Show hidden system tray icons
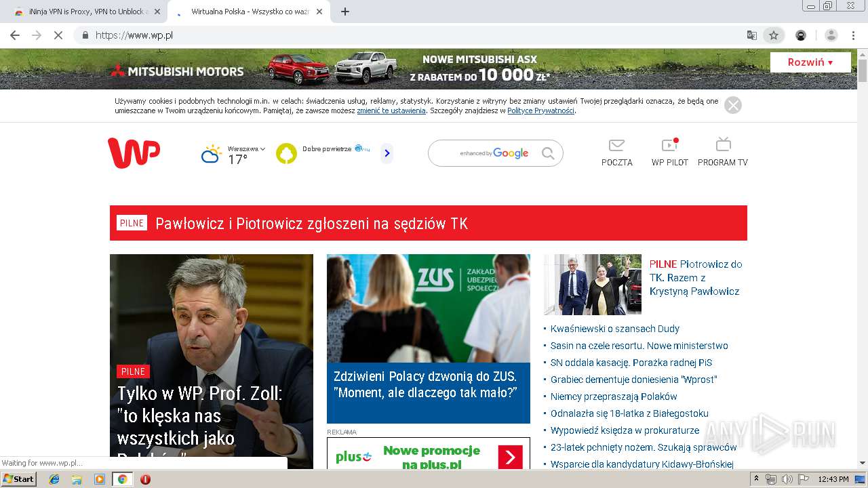Viewport: 868px width, 488px height. click(757, 479)
